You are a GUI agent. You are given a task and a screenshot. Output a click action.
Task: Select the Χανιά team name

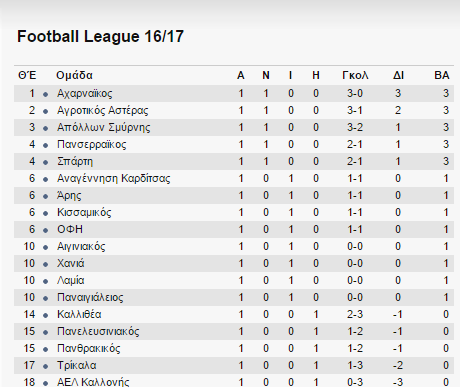tap(71, 264)
